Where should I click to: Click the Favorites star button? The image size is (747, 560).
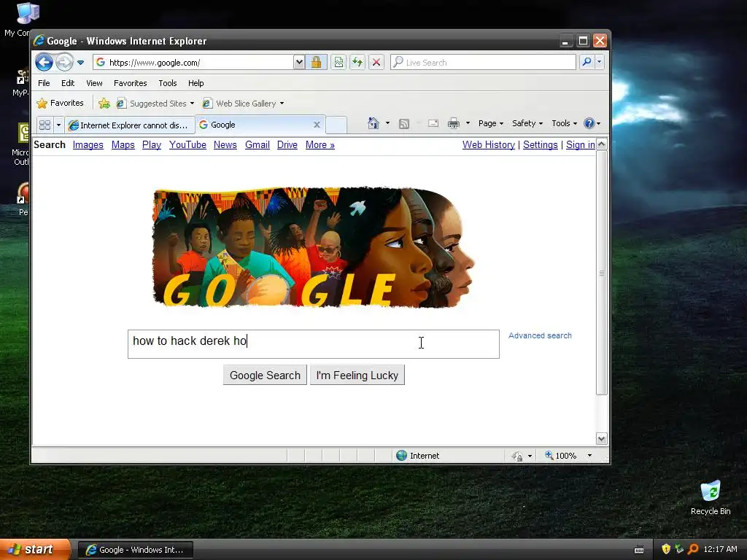pyautogui.click(x=60, y=103)
